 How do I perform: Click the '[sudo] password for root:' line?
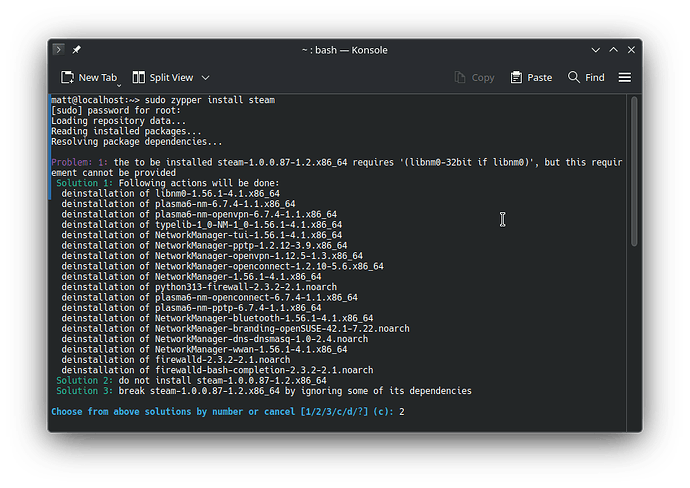pyautogui.click(x=116, y=110)
